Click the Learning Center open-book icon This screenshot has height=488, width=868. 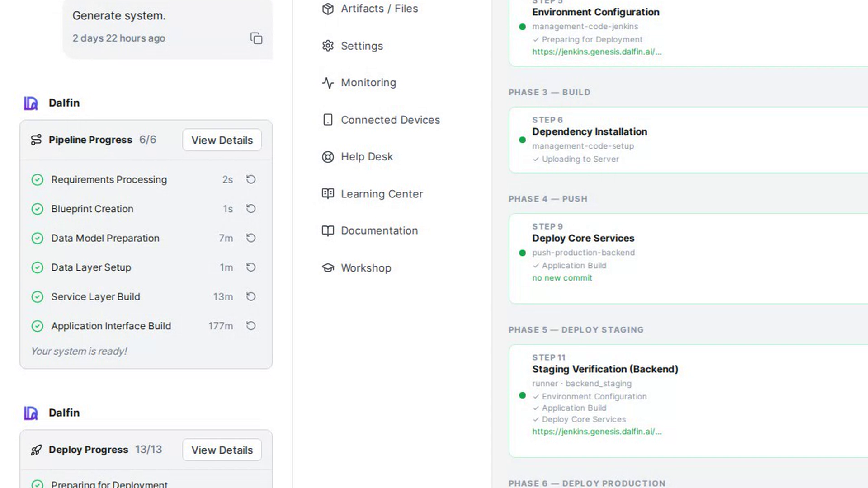tap(328, 194)
